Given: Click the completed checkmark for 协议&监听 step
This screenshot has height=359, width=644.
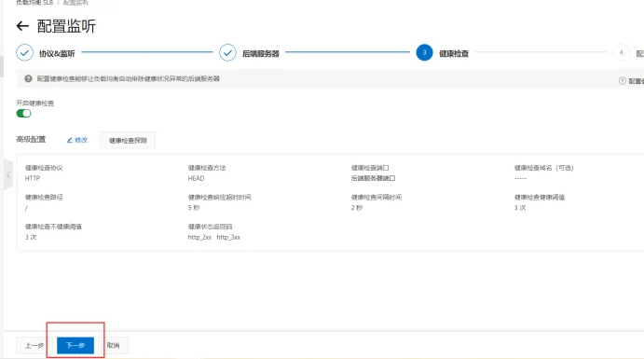Looking at the screenshot, I should pos(24,52).
